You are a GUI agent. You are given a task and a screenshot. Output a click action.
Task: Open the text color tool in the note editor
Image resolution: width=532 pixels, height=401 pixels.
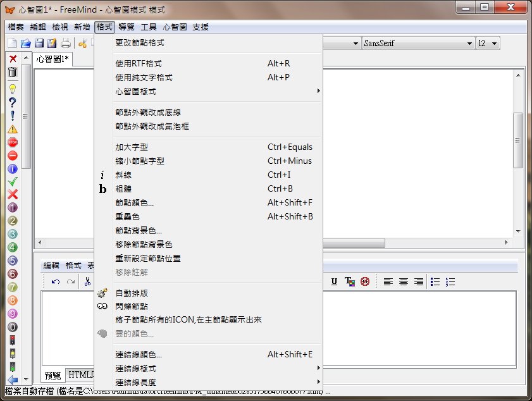click(x=349, y=281)
